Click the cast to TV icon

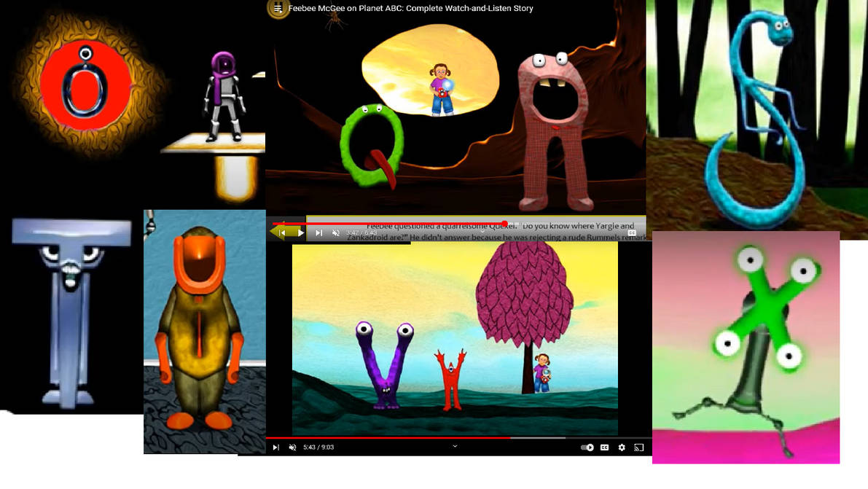tap(639, 447)
